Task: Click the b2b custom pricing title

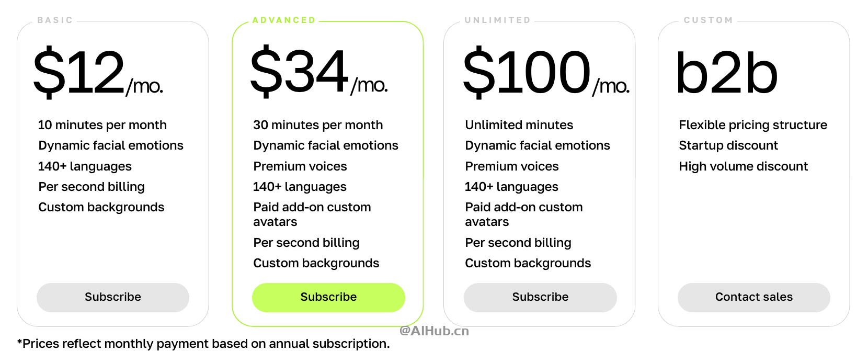Action: tap(726, 73)
